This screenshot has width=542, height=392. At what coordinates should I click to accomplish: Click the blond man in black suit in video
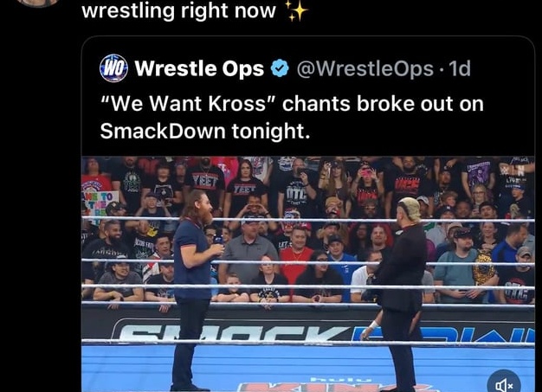(401, 293)
